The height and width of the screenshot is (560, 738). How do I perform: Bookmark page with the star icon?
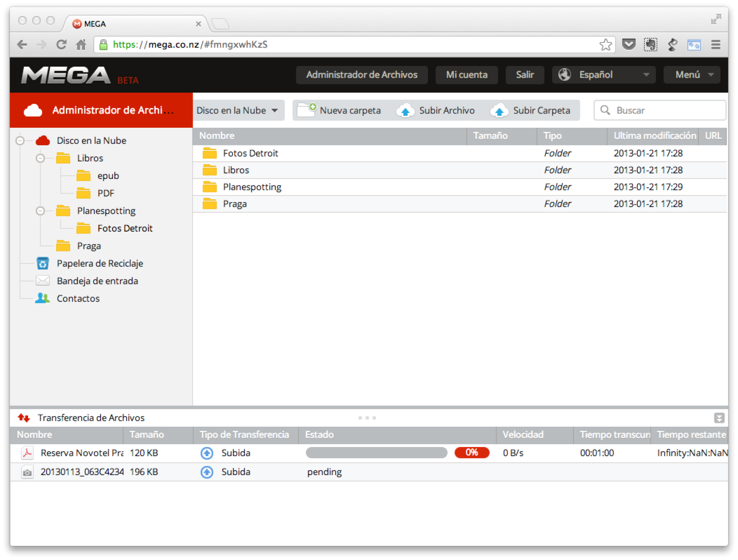click(605, 45)
